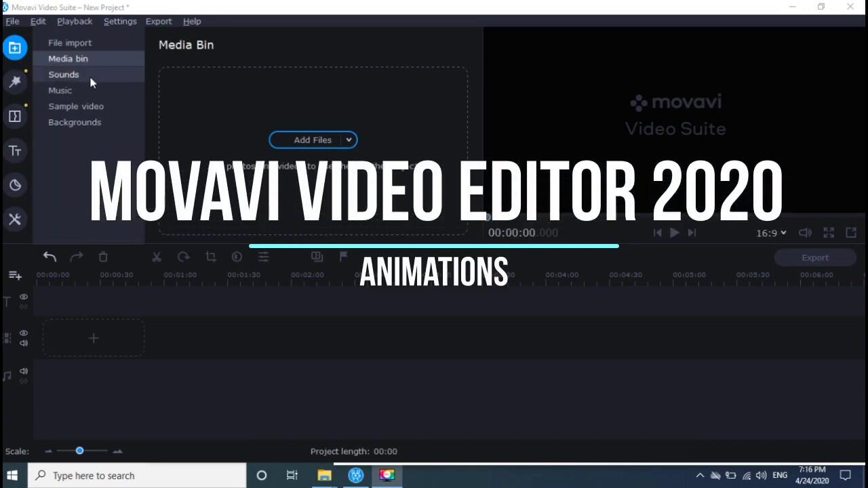This screenshot has width=868, height=488.
Task: Expand the Add Files dropdown arrow
Action: 349,140
